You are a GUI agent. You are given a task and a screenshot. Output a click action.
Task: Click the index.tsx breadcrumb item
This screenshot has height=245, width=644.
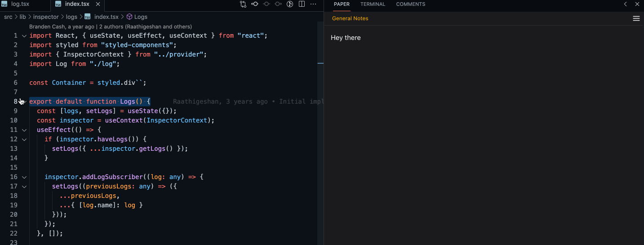(x=106, y=17)
